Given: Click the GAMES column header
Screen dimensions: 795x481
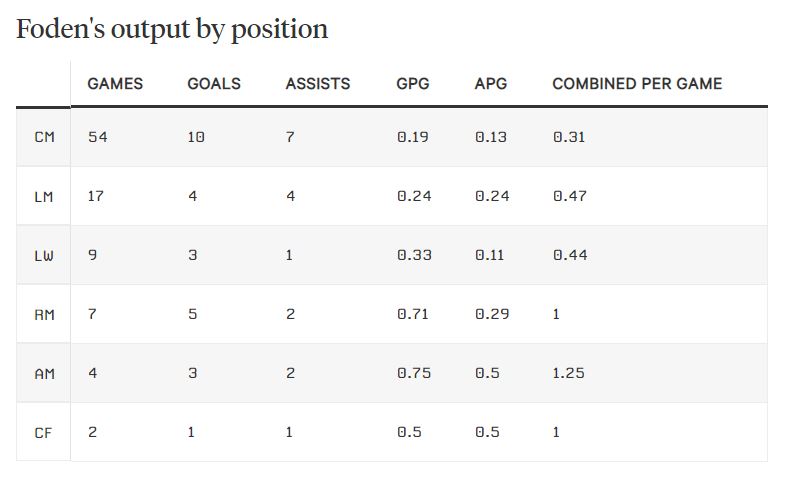Looking at the screenshot, I should (x=115, y=84).
